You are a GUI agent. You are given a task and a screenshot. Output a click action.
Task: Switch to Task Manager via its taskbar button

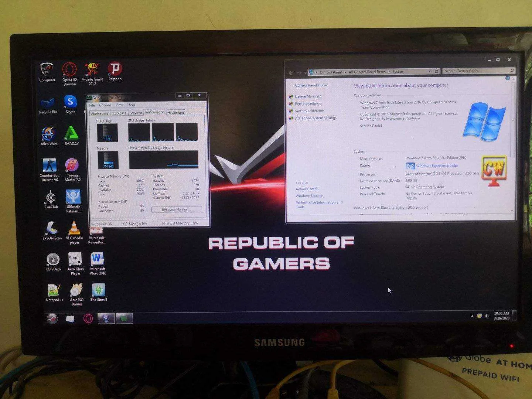coord(124,318)
